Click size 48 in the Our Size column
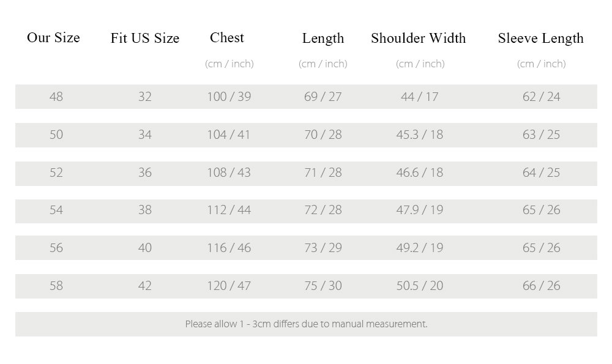Screen dimensions: 612x364 click(x=56, y=97)
